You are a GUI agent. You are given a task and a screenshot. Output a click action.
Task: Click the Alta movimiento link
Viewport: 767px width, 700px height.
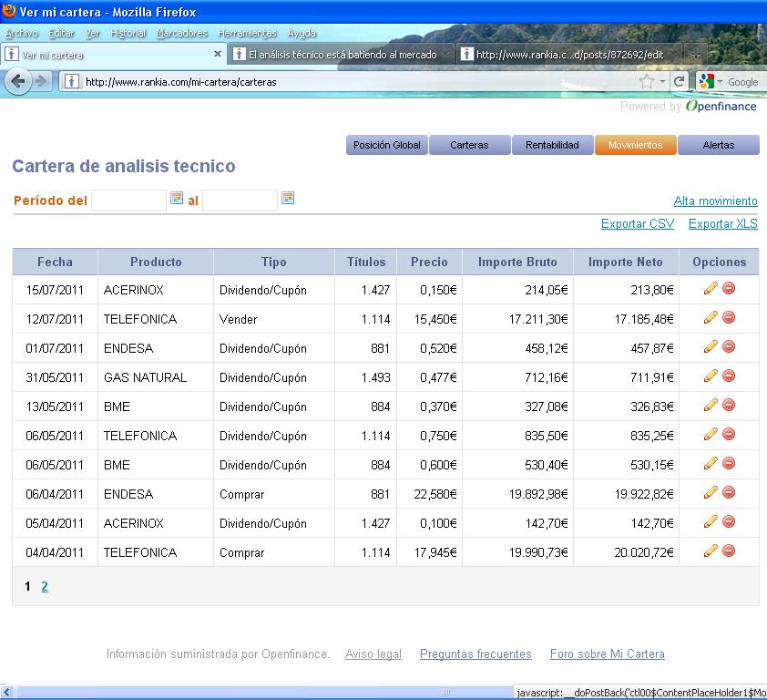pyautogui.click(x=715, y=201)
